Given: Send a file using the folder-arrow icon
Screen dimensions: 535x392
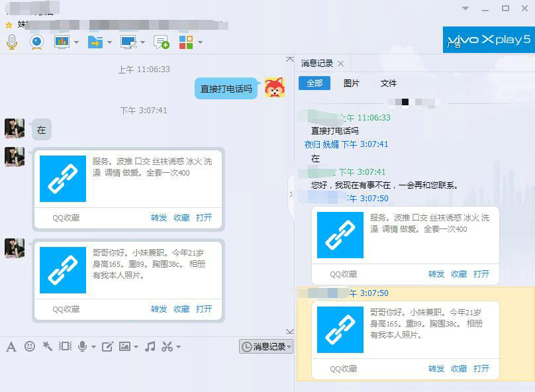Looking at the screenshot, I should click(96, 42).
